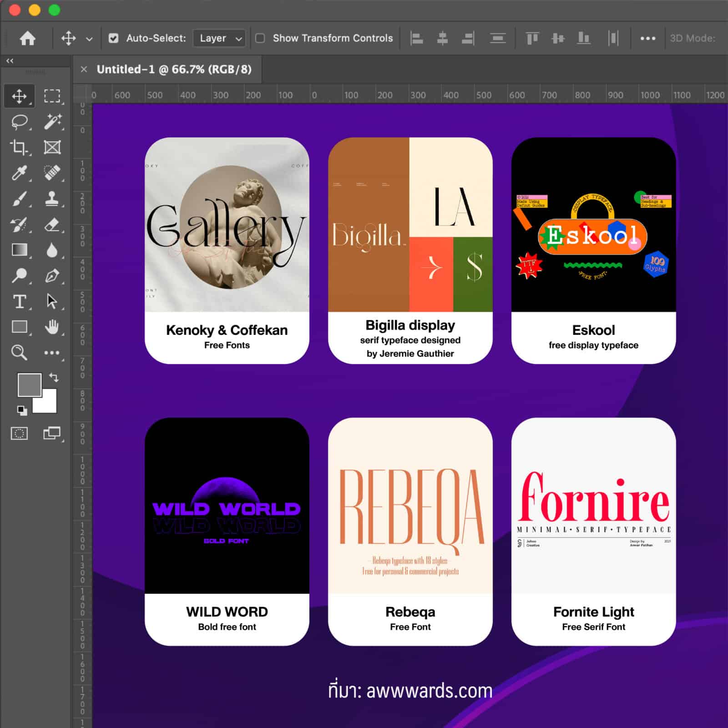Select the Brush tool
The height and width of the screenshot is (728, 728).
[19, 199]
